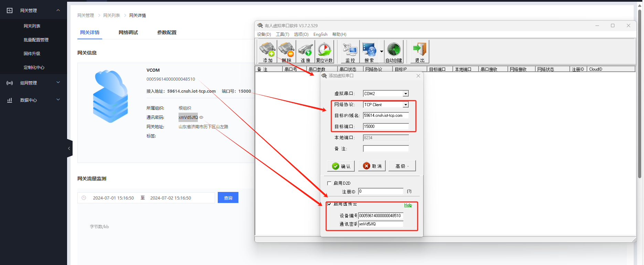
Task: Reveal the 通讯密码 with the eye icon
Action: [x=201, y=118]
